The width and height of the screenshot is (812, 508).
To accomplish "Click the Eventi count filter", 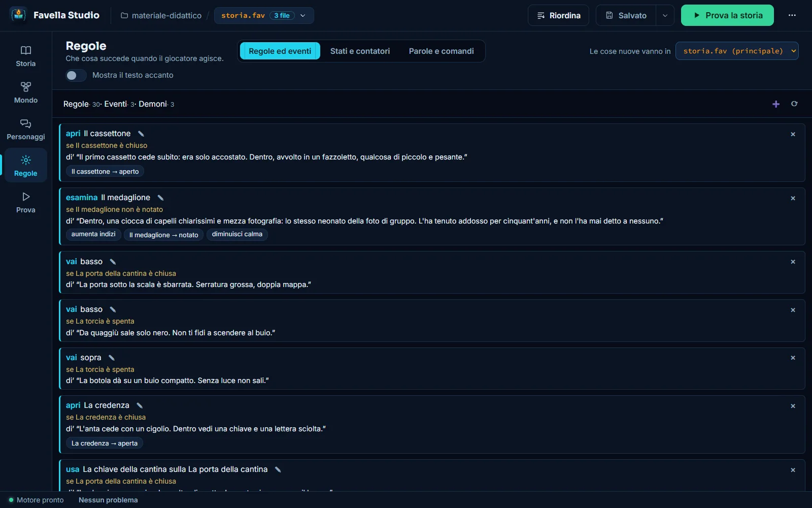I will 119,104.
